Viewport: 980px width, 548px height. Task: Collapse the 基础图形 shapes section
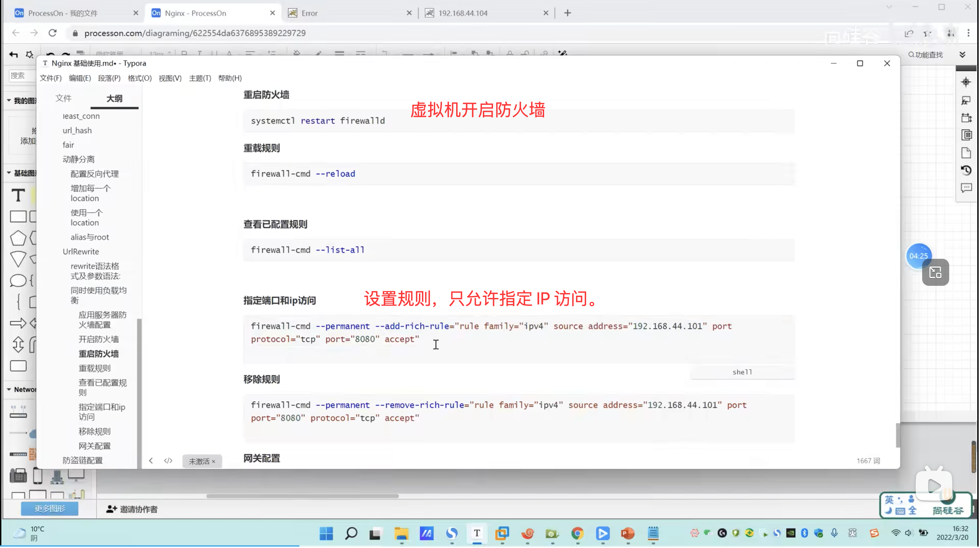click(x=9, y=173)
